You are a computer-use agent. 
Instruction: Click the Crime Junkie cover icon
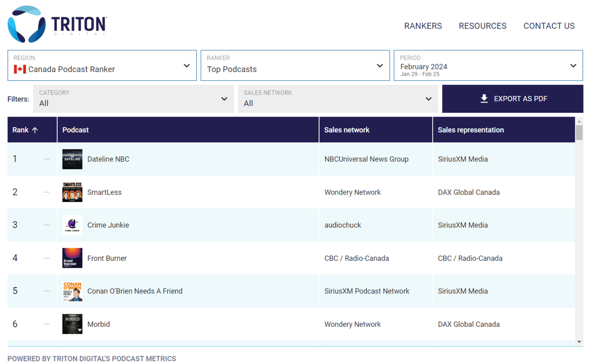click(x=72, y=225)
